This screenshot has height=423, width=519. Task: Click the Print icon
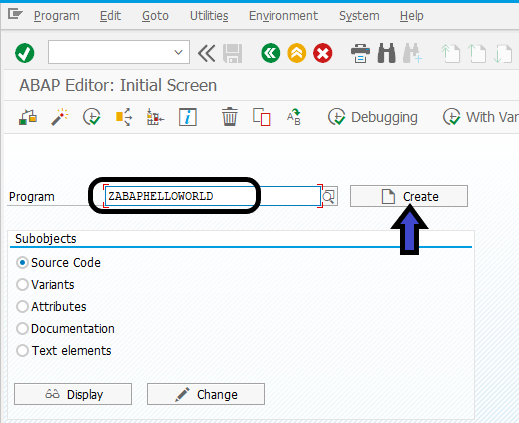360,53
